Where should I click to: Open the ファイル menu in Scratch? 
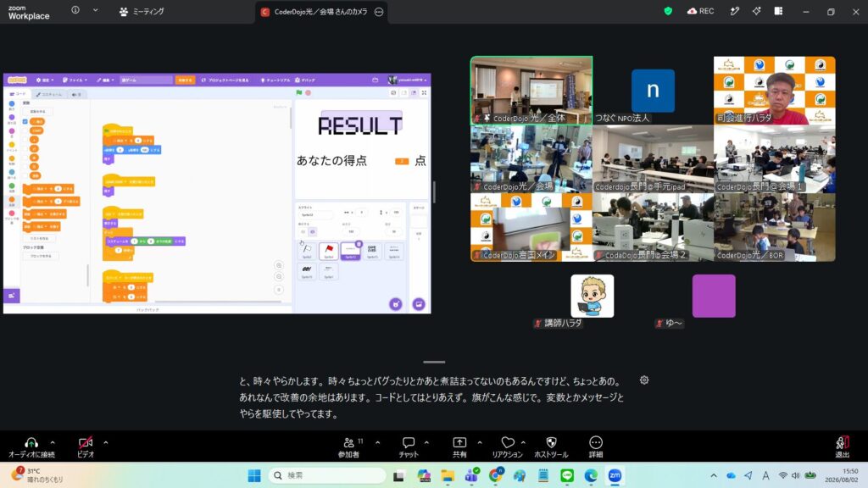point(75,80)
